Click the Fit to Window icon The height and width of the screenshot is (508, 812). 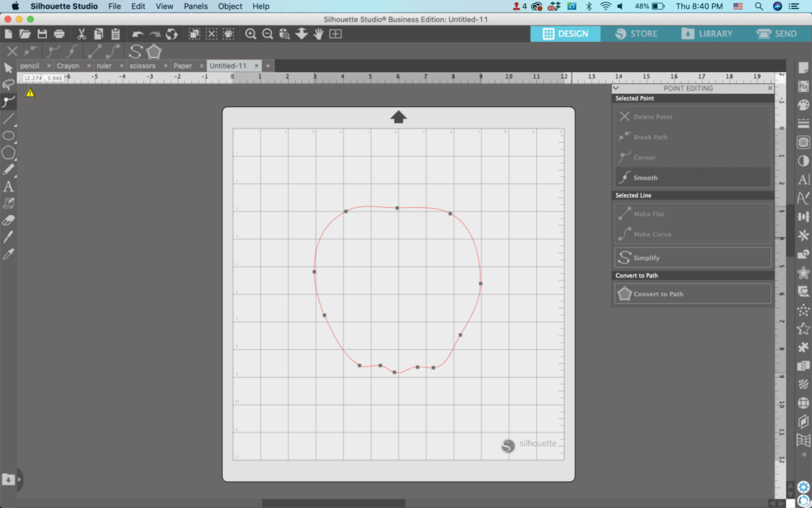335,34
